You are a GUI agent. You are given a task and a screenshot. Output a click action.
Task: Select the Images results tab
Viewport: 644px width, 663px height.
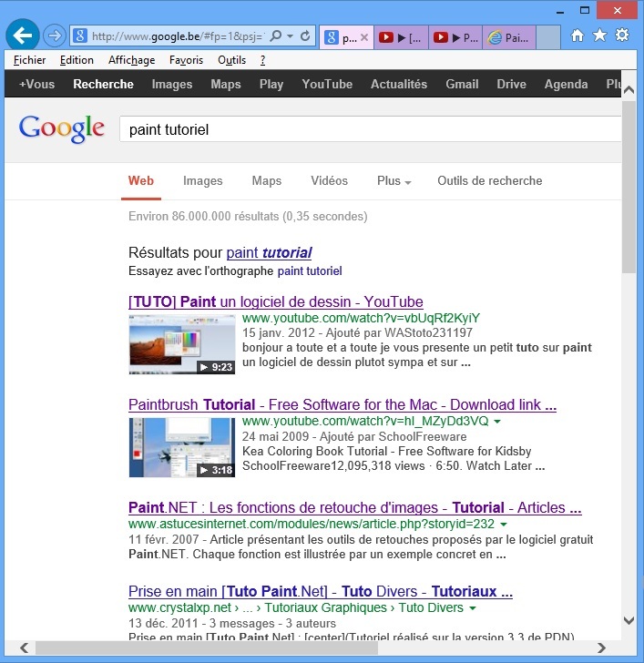point(202,181)
